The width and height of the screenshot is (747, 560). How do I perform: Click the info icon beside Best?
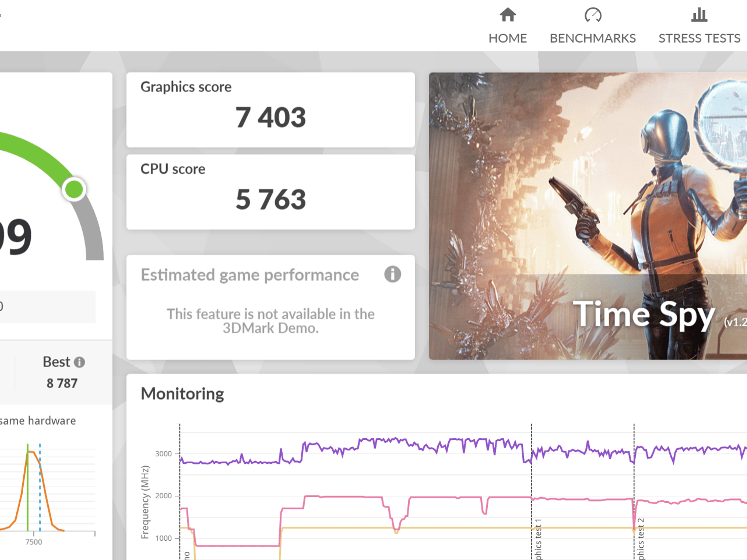80,362
